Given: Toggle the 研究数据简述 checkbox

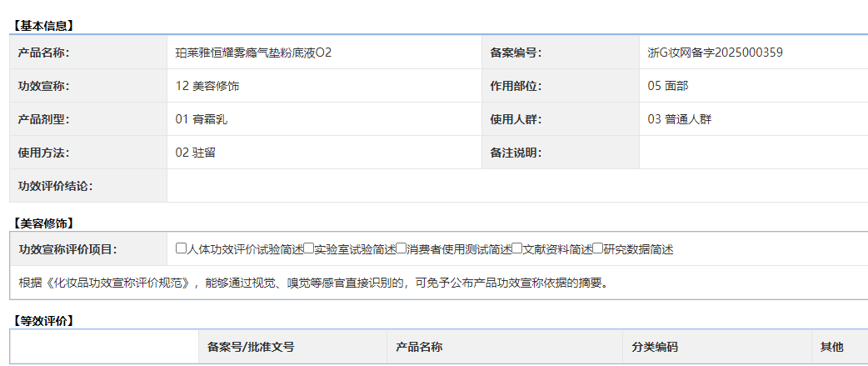Looking at the screenshot, I should pos(597,248).
